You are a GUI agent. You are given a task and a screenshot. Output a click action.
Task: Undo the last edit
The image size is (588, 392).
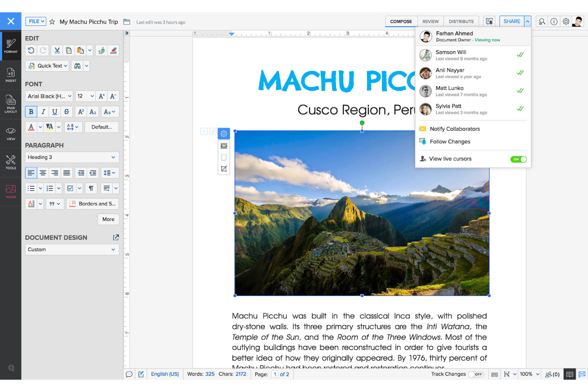(x=31, y=50)
